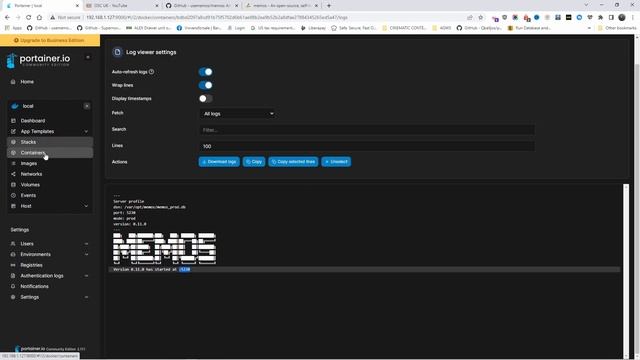The width and height of the screenshot is (640, 360).
Task: Select the Portainer local tab
Action: coord(41,6)
